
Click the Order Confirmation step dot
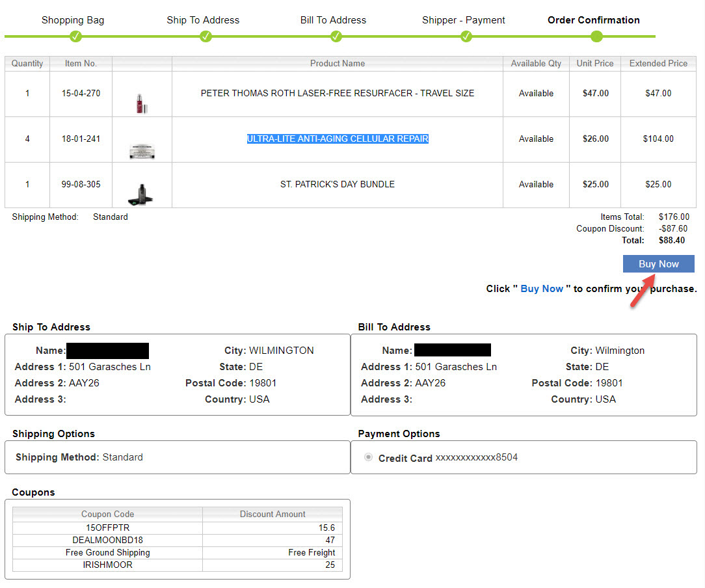click(596, 36)
